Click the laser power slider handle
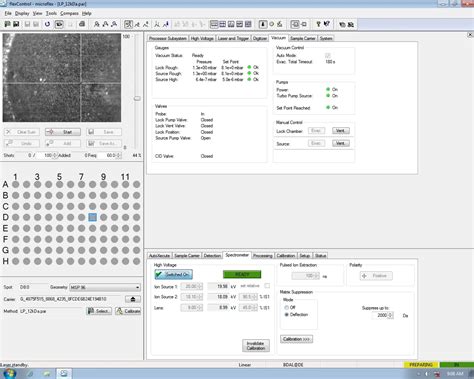The height and width of the screenshot is (379, 474). (x=137, y=98)
